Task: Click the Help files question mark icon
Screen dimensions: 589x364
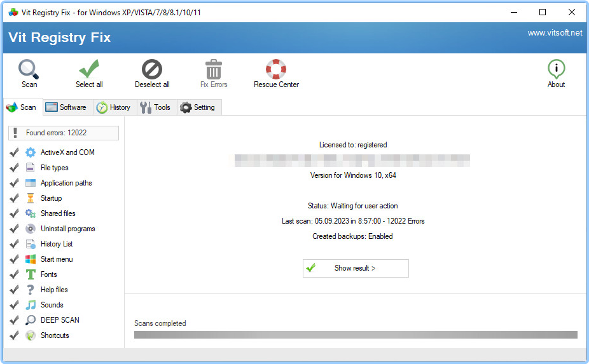Action: pyautogui.click(x=31, y=290)
